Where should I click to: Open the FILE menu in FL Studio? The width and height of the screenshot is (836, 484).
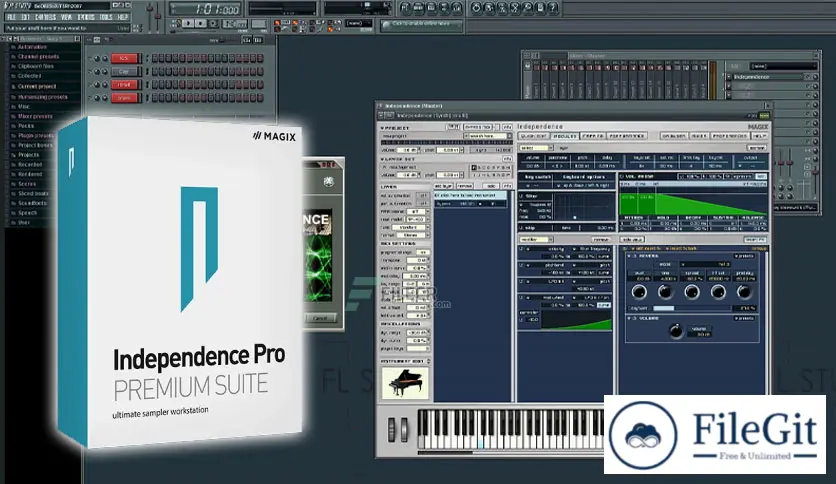pos(11,17)
